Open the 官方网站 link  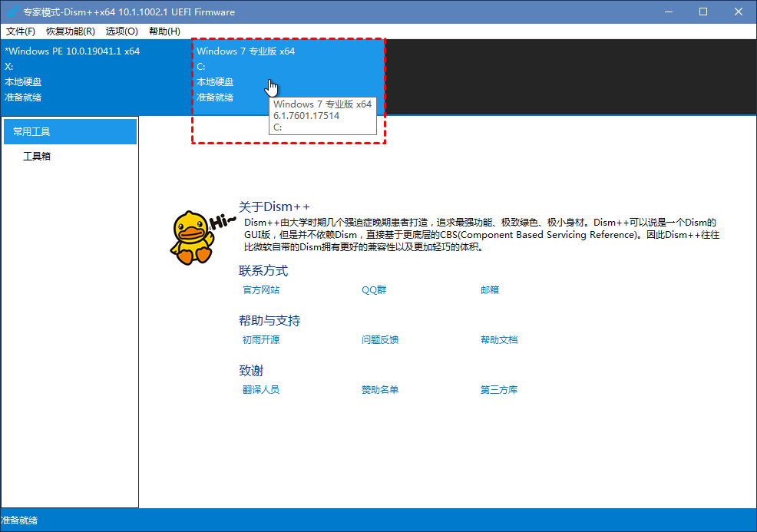pyautogui.click(x=261, y=290)
